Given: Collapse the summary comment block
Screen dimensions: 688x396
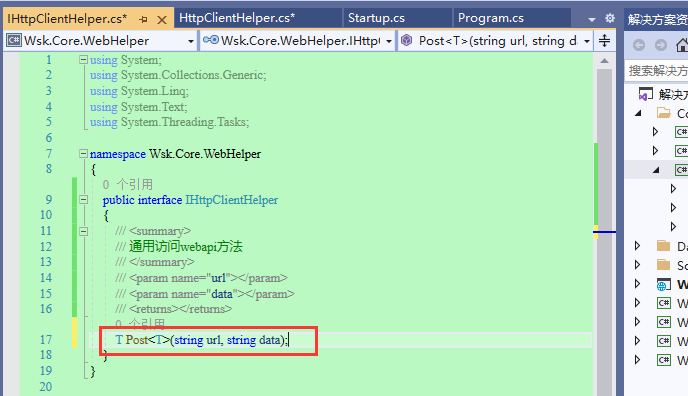Looking at the screenshot, I should [83, 231].
